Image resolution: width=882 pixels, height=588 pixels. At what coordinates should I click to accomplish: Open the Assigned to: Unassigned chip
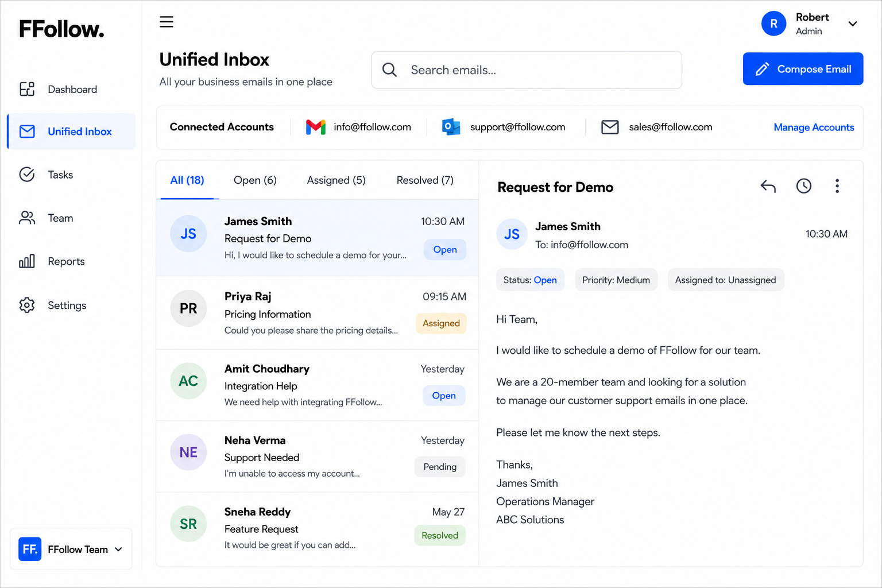(x=725, y=280)
